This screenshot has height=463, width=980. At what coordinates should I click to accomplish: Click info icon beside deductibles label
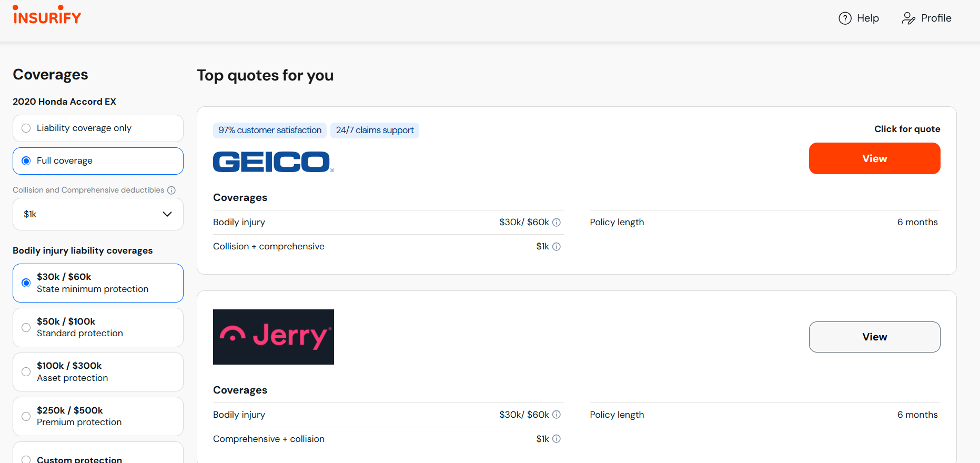[171, 190]
